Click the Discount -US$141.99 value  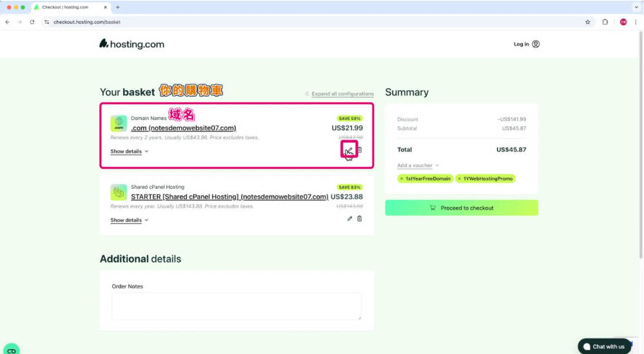coord(512,119)
